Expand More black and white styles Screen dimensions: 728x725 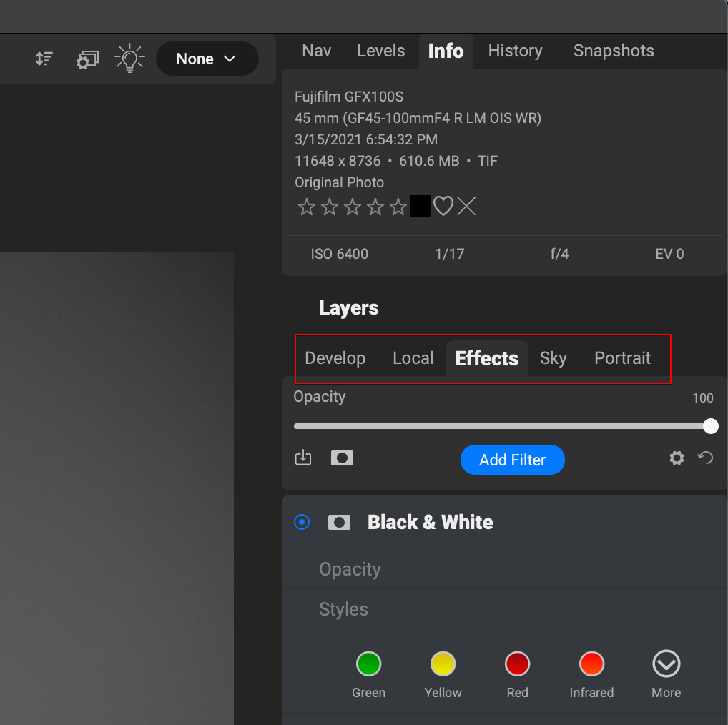pos(666,664)
